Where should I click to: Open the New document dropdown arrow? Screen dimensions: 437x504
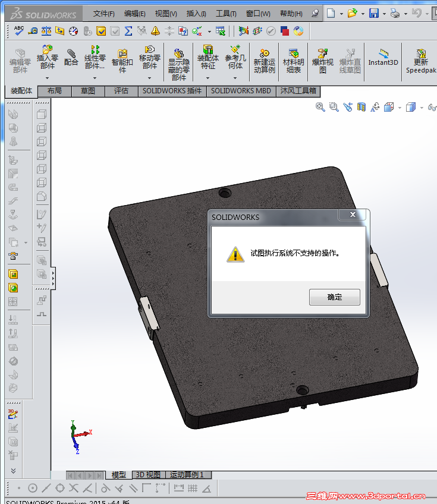(341, 14)
